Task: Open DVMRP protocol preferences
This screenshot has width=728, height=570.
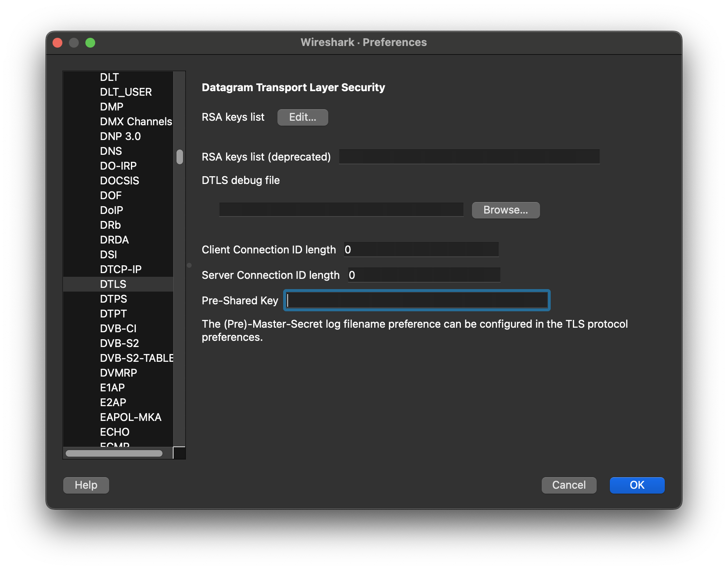Action: (119, 373)
